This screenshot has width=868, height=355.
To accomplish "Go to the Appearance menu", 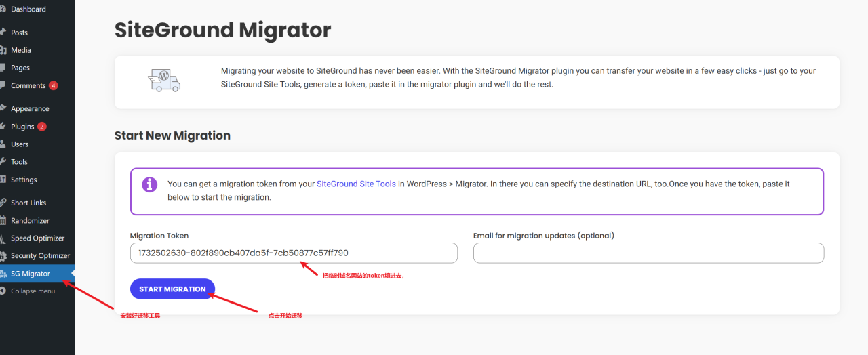I will (x=30, y=109).
